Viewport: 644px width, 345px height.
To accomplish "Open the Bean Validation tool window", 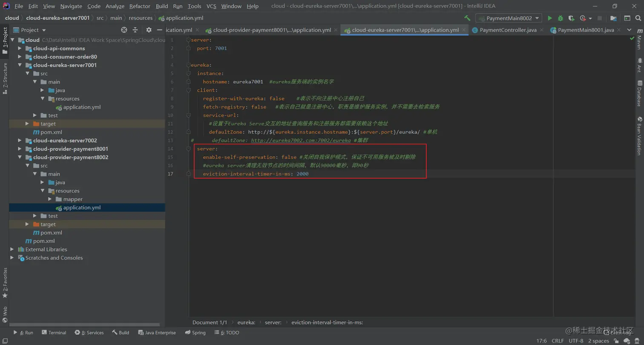I will pyautogui.click(x=639, y=136).
